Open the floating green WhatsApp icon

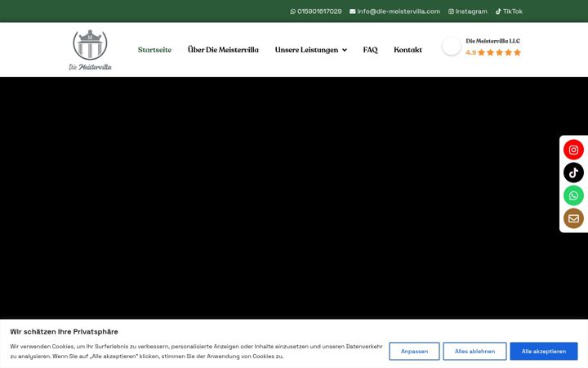(x=573, y=195)
